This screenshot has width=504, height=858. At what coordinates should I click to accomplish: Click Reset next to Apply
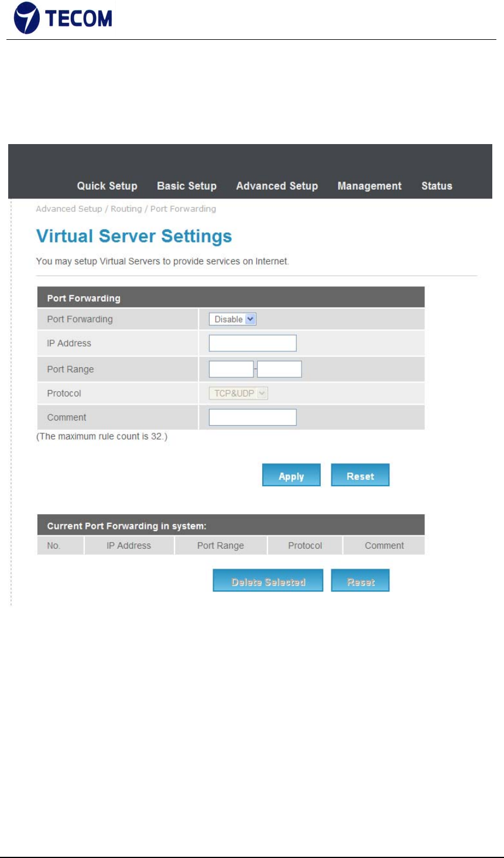[360, 476]
